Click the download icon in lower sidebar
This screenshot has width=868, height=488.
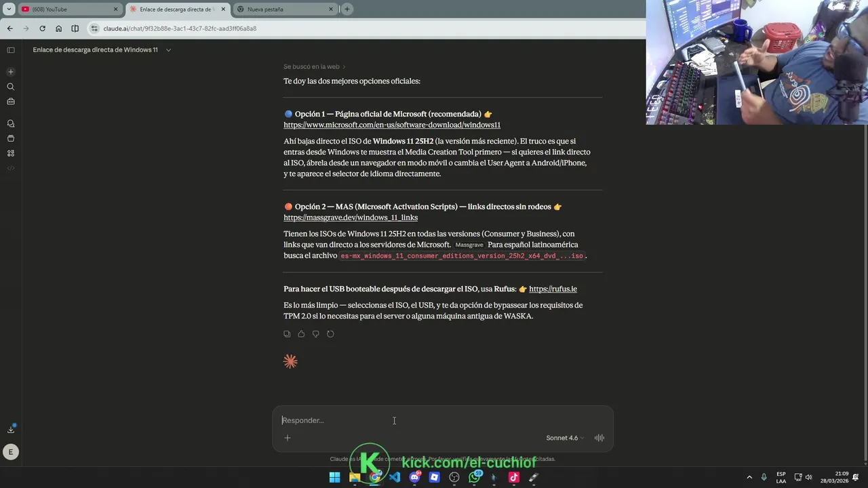[11, 429]
